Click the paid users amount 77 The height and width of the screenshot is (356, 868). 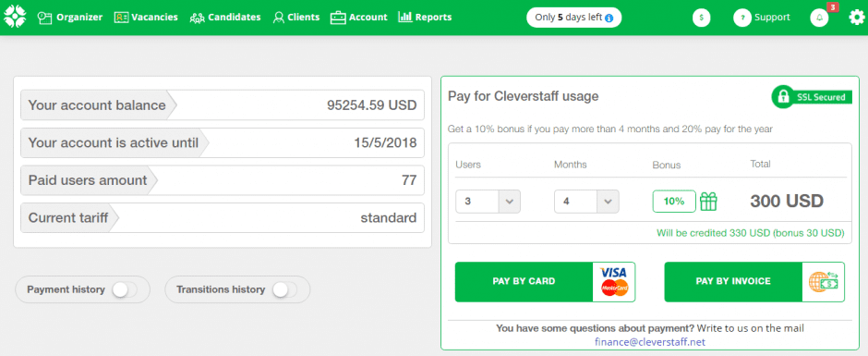409,180
